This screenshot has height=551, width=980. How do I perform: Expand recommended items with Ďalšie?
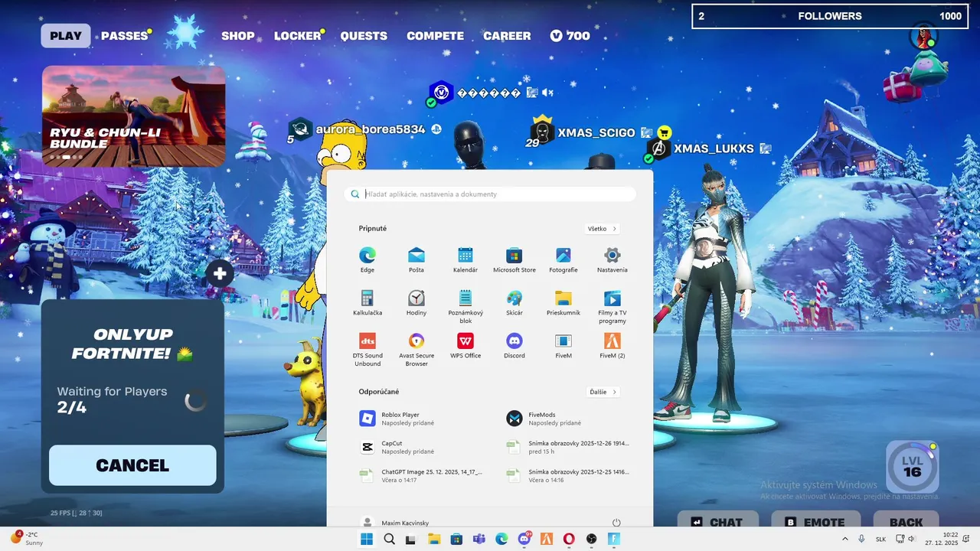coord(603,392)
